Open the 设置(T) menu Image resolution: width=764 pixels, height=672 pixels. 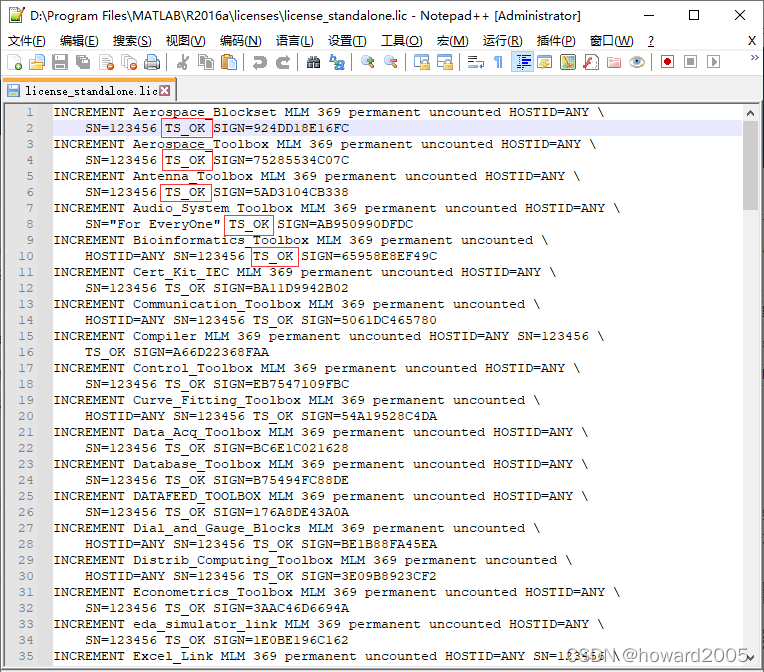tap(347, 40)
